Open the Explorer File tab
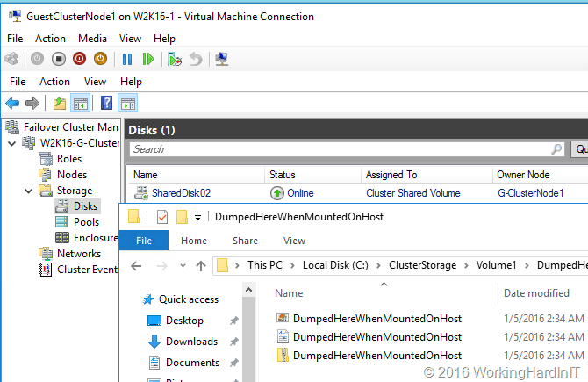The width and height of the screenshot is (588, 382). 144,241
